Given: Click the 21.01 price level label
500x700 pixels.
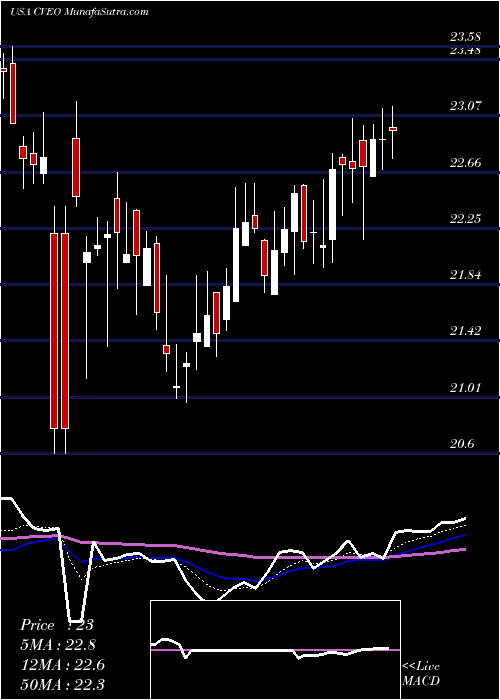Looking at the screenshot, I should [x=465, y=387].
